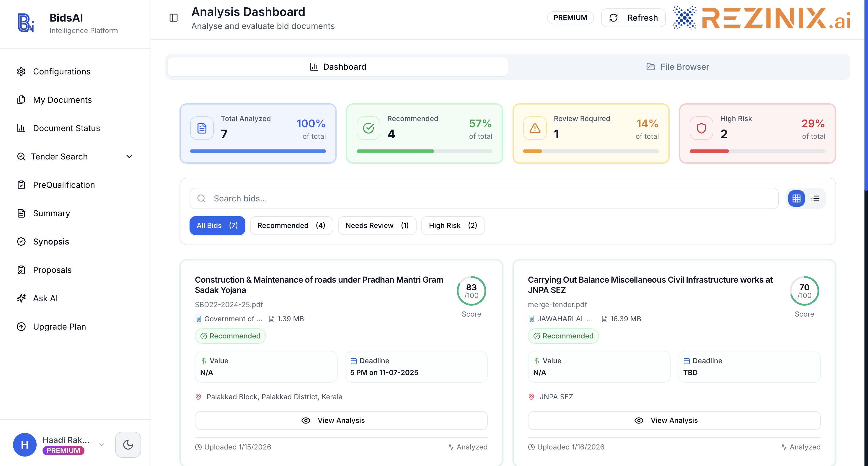
Task: Open Haadi Rak... user account menu
Action: (59, 445)
